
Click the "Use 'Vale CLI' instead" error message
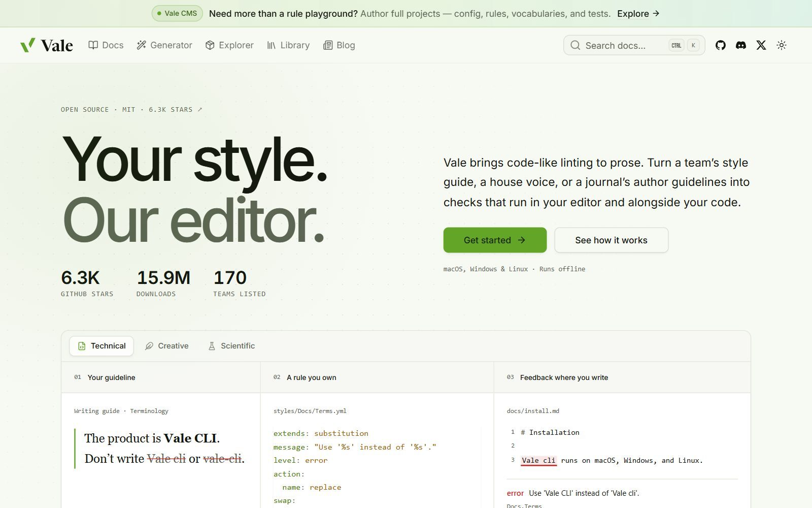pyautogui.click(x=584, y=493)
